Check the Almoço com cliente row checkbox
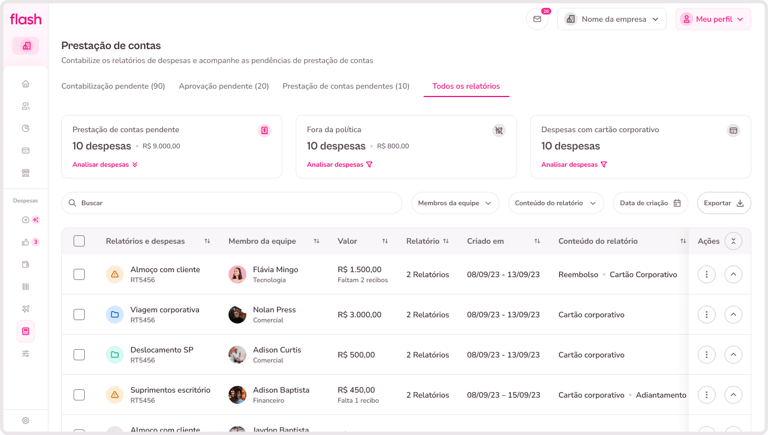Viewport: 768px width, 435px height. coord(79,274)
